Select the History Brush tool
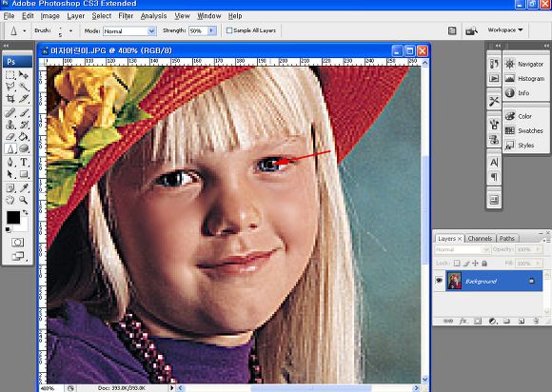This screenshot has height=392, width=552. [x=24, y=125]
